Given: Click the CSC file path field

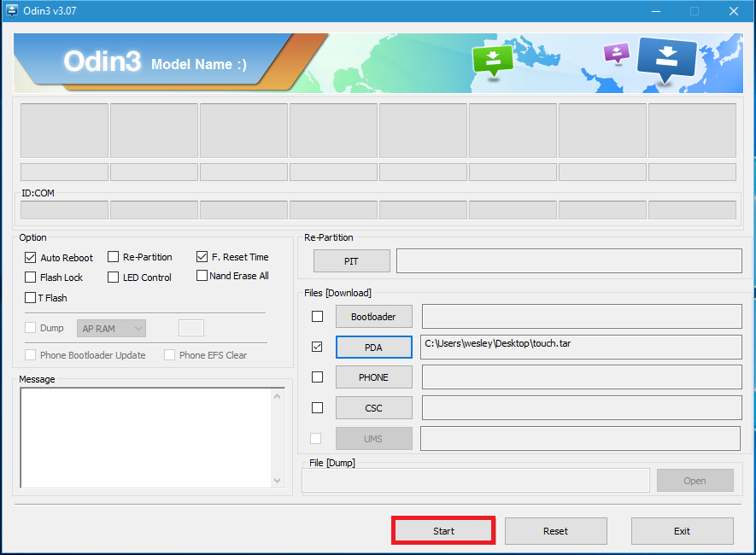Looking at the screenshot, I should pyautogui.click(x=582, y=407).
